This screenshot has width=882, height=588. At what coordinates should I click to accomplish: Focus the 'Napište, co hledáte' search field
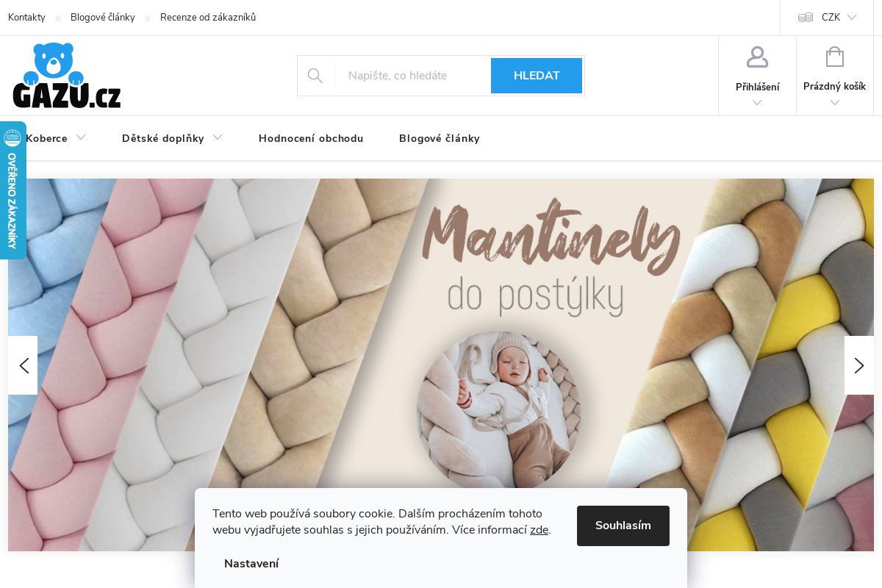[x=412, y=76]
